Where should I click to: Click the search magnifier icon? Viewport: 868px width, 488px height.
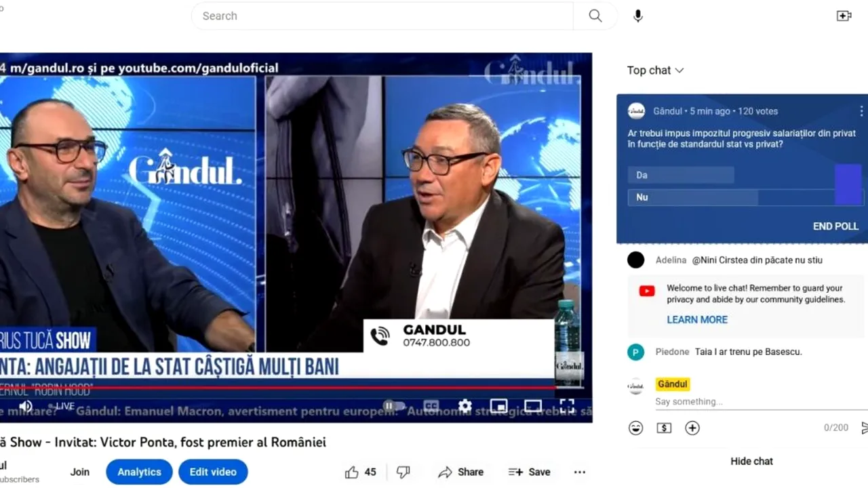coord(595,16)
